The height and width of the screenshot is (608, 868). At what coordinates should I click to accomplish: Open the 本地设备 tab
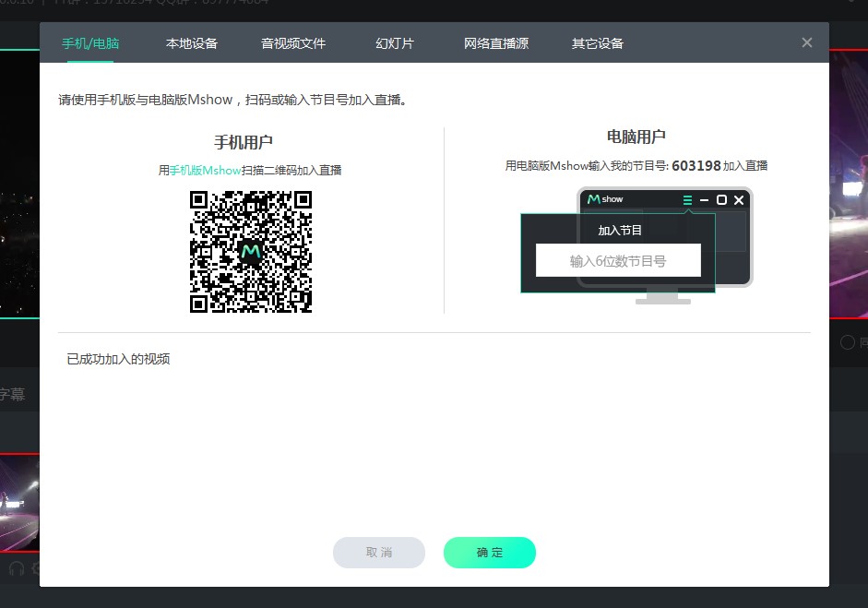[192, 43]
